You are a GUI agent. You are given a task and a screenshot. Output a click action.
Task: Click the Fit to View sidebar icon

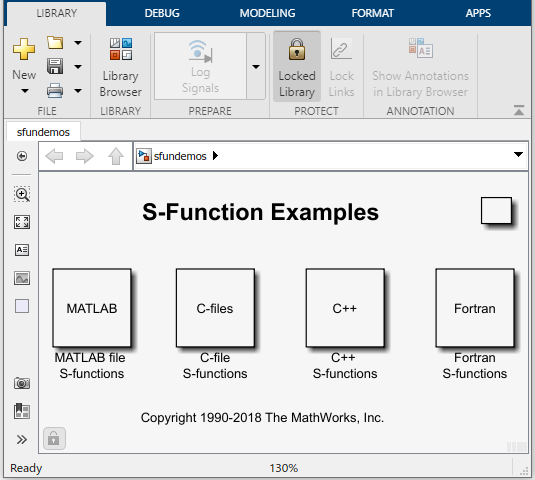[22, 222]
